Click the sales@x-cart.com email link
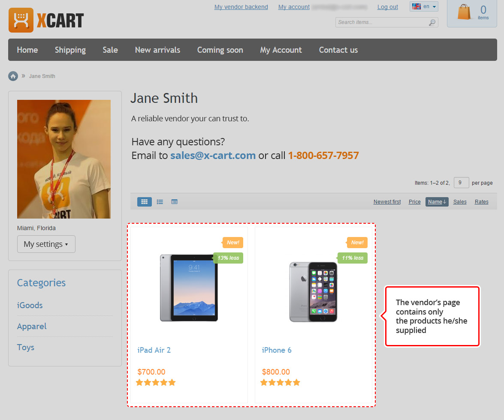Viewport: 504px width, 420px height. (213, 156)
